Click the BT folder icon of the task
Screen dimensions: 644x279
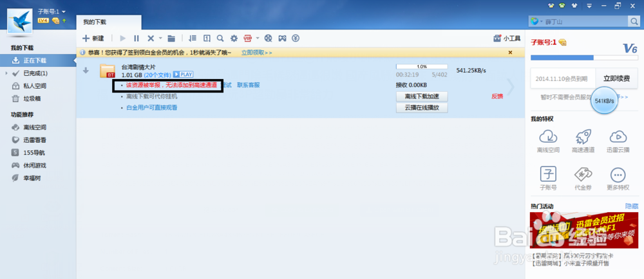pos(108,71)
